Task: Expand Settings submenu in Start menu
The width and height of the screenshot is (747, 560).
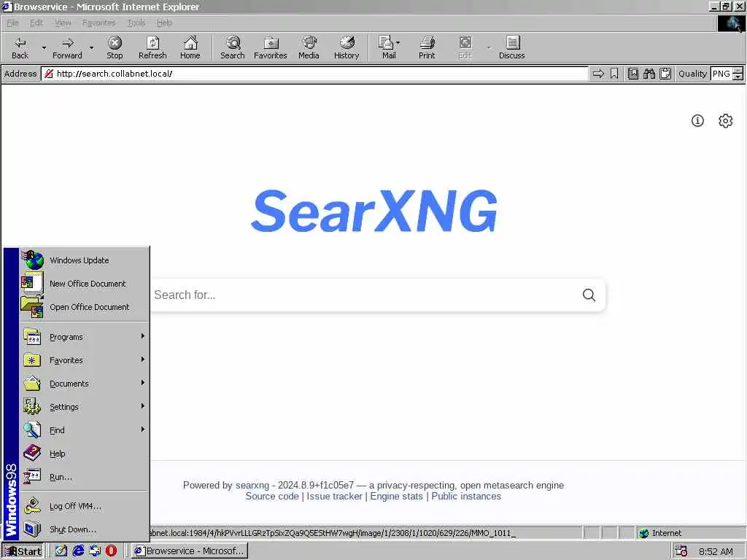Action: 84,407
